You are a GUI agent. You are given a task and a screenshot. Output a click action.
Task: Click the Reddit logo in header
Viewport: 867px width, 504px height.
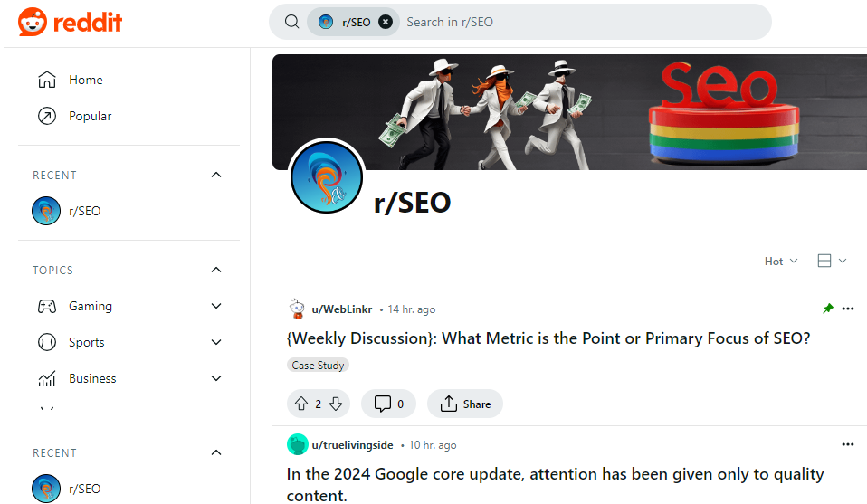(71, 23)
